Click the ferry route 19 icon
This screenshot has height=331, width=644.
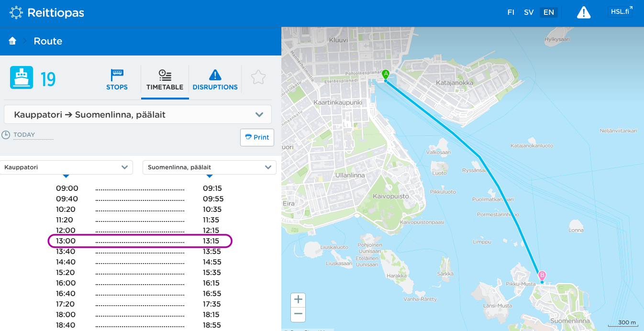[22, 77]
